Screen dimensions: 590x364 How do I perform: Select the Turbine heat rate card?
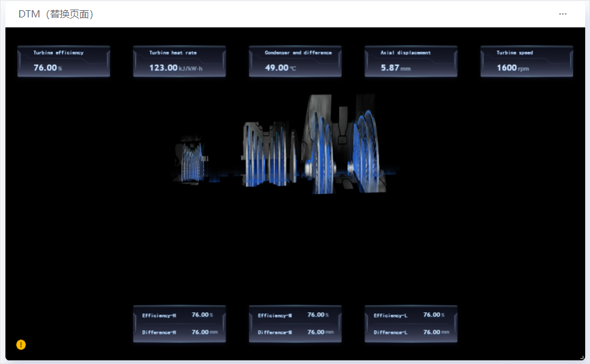(179, 61)
